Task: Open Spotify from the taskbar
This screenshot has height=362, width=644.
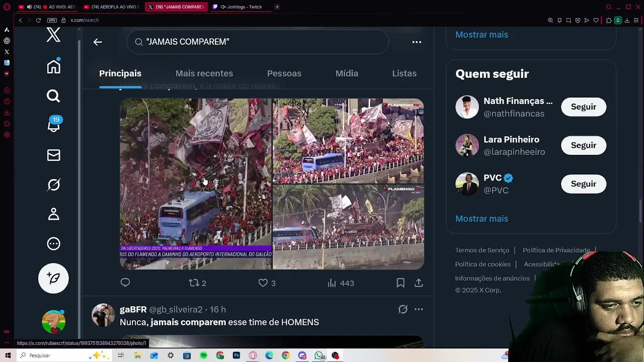Action: pyautogui.click(x=203, y=355)
